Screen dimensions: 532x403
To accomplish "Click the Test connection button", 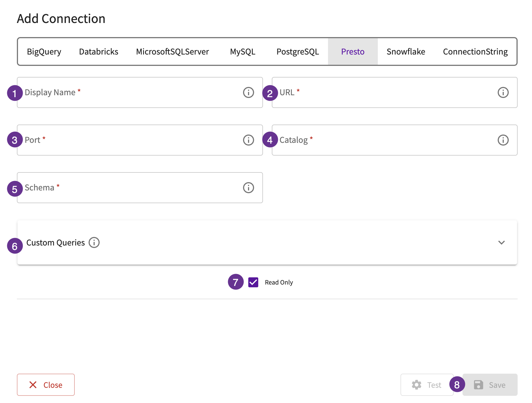I will coord(427,385).
